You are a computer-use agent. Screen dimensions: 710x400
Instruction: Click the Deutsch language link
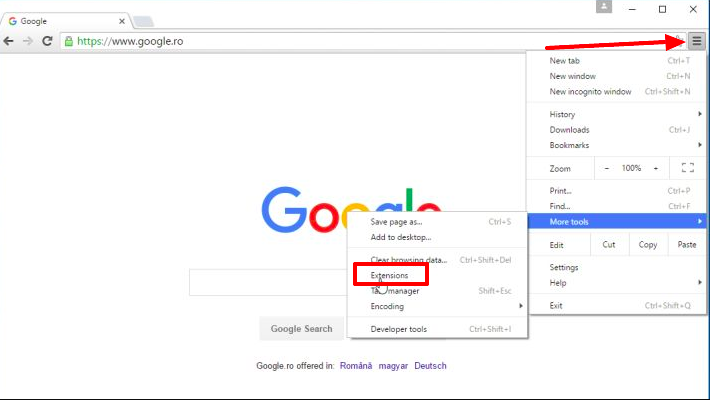point(430,366)
